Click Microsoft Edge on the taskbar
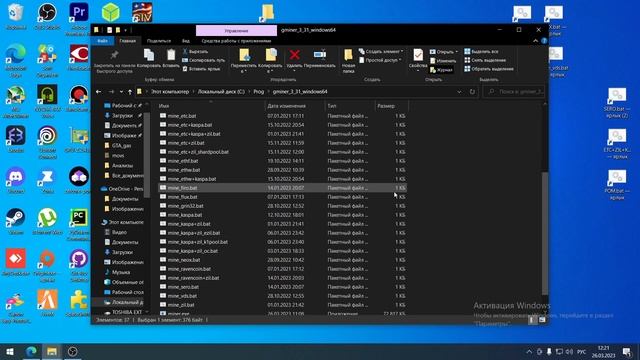Screen dimensions: 640x360 click(x=31, y=351)
